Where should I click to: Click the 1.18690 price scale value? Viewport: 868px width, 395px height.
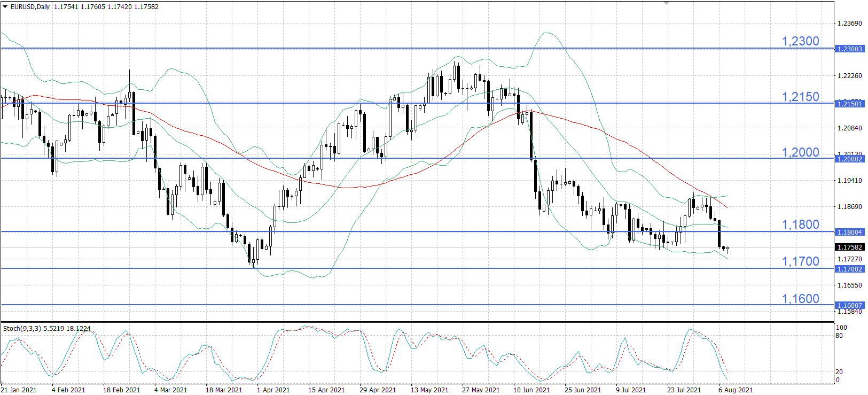(x=850, y=207)
